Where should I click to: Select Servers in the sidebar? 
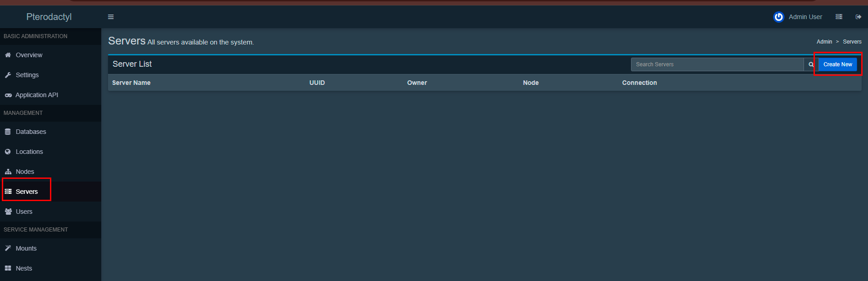click(26, 192)
